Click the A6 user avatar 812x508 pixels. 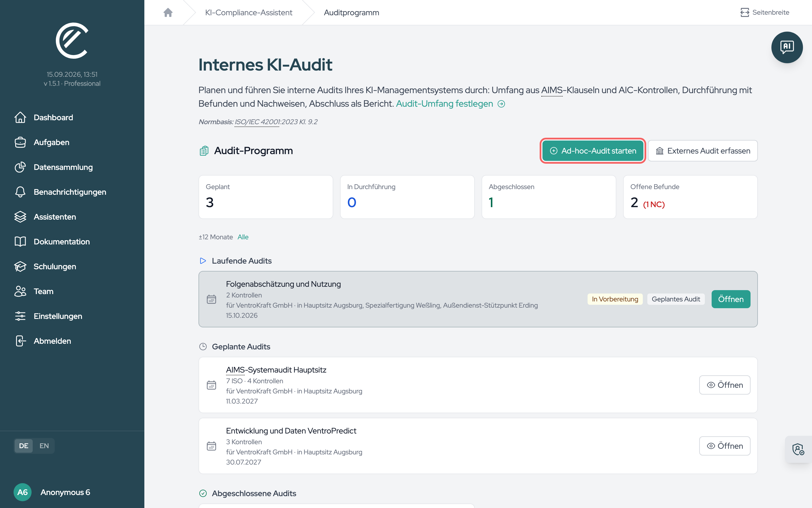pyautogui.click(x=23, y=492)
